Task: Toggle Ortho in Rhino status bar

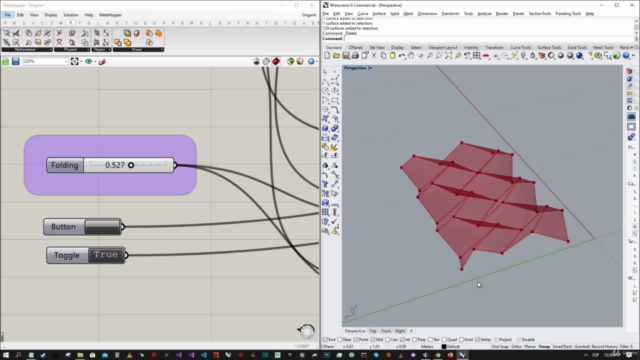Action: coord(516,347)
